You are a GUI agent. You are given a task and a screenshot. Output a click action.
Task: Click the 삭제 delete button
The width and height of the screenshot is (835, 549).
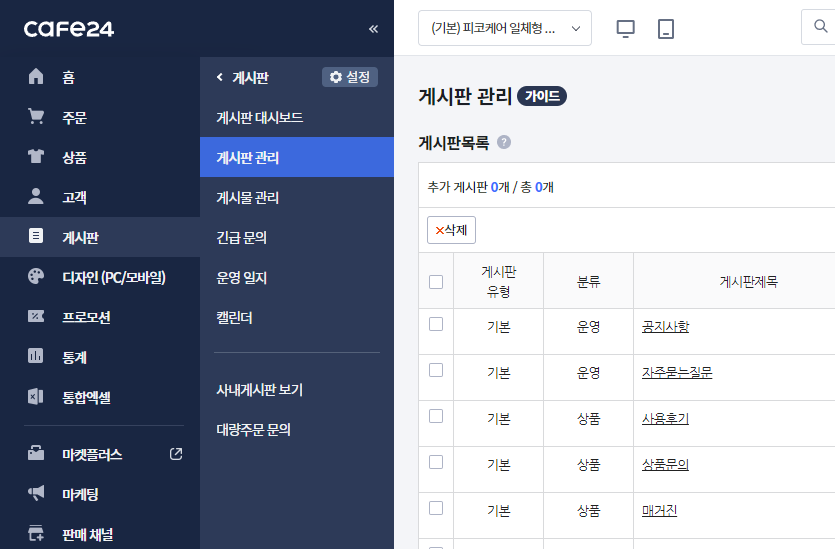451,230
